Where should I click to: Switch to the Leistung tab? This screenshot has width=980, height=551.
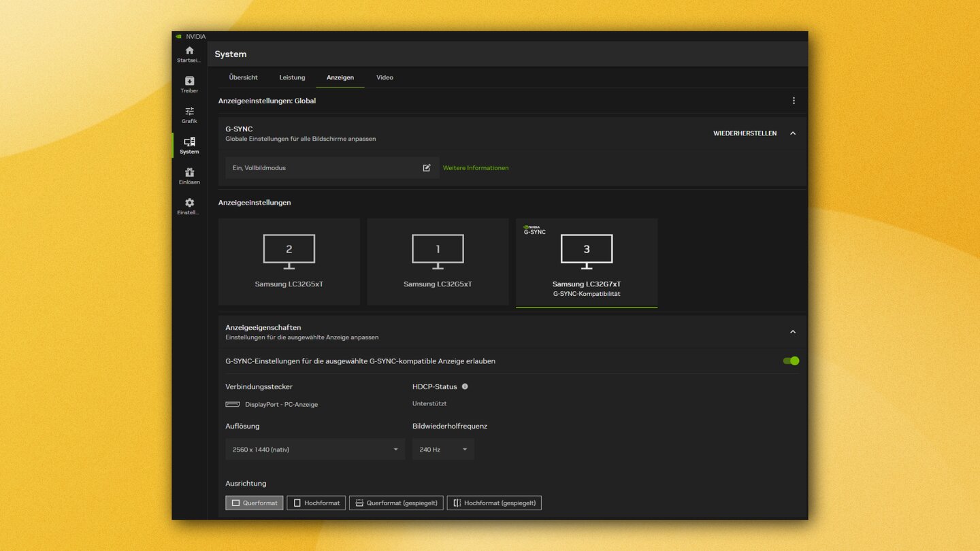[292, 77]
